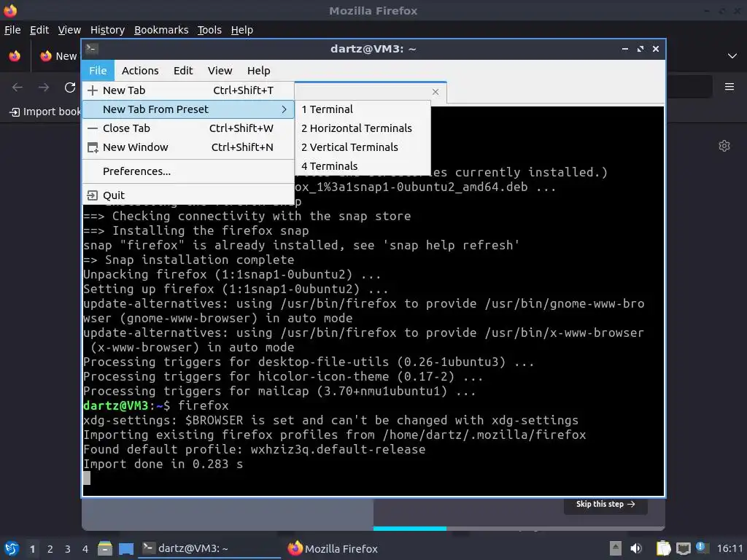Screen dimensions: 747x560
Task: Click removable media eject tray icon
Action: click(x=615, y=548)
